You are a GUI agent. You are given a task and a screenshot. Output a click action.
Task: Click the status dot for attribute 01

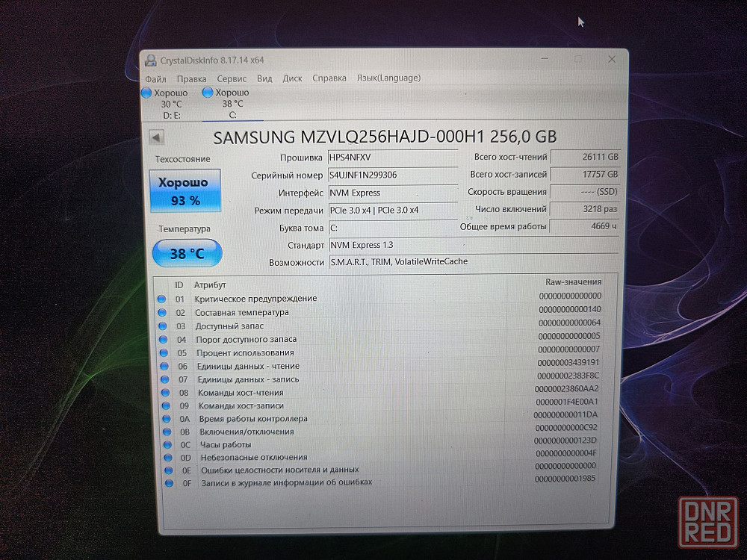tap(161, 299)
